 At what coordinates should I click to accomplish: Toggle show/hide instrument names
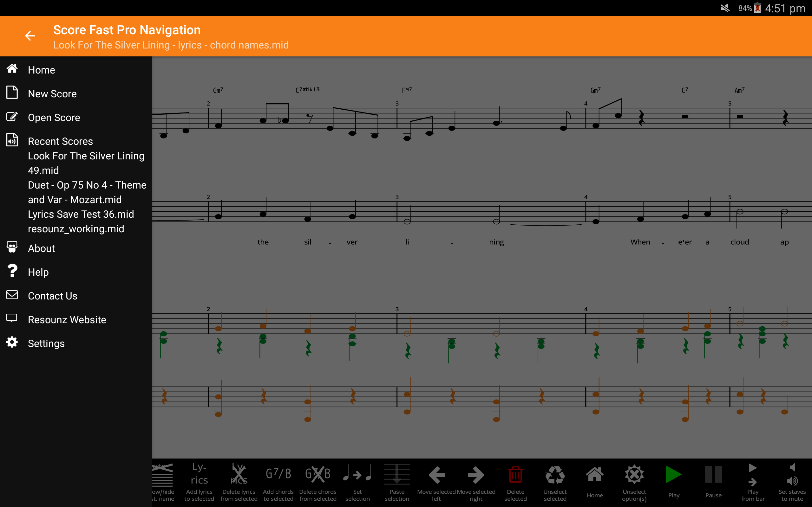click(163, 481)
